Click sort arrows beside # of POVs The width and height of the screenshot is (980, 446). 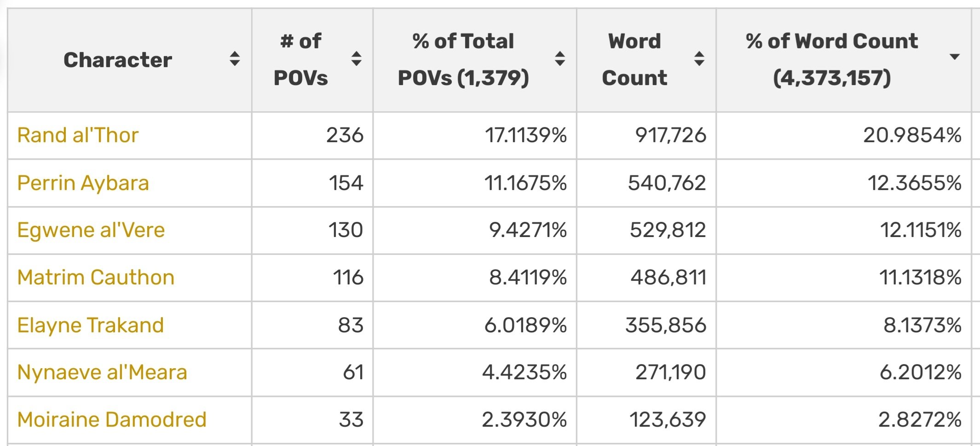[x=356, y=59]
